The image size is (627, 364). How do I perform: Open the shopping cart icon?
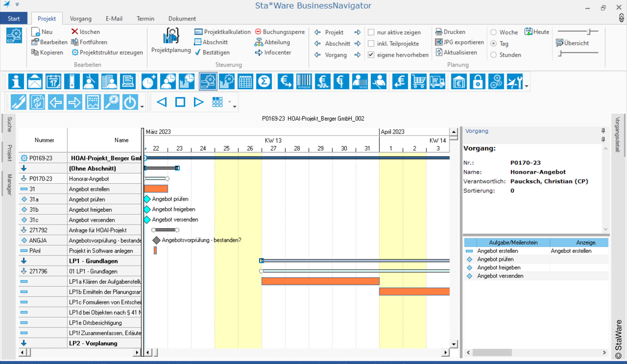tap(418, 81)
